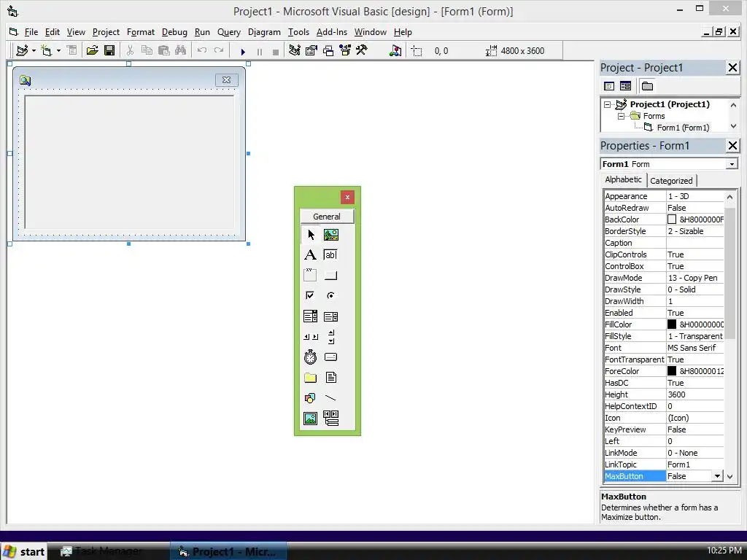
Task: Open the Object Browser toolbar icon
Action: 345,50
